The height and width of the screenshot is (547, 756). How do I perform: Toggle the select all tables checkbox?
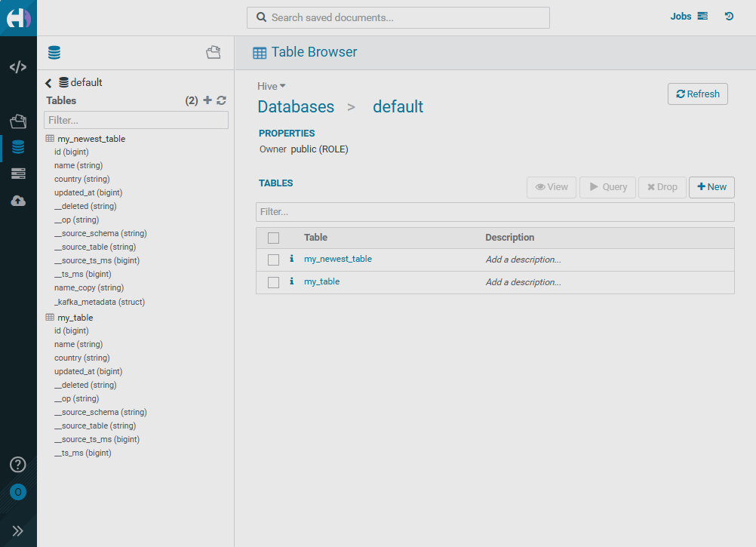click(273, 238)
